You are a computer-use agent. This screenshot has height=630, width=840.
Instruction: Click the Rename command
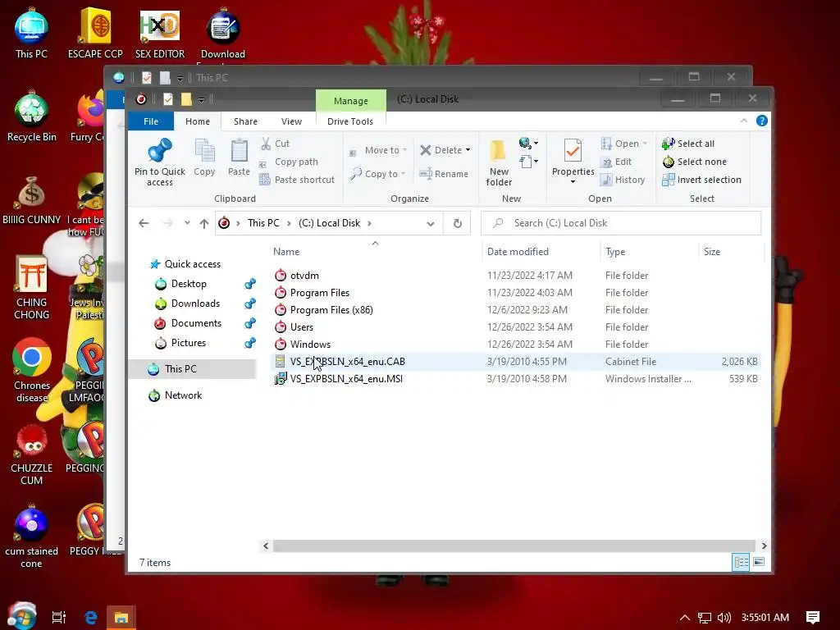tap(444, 174)
